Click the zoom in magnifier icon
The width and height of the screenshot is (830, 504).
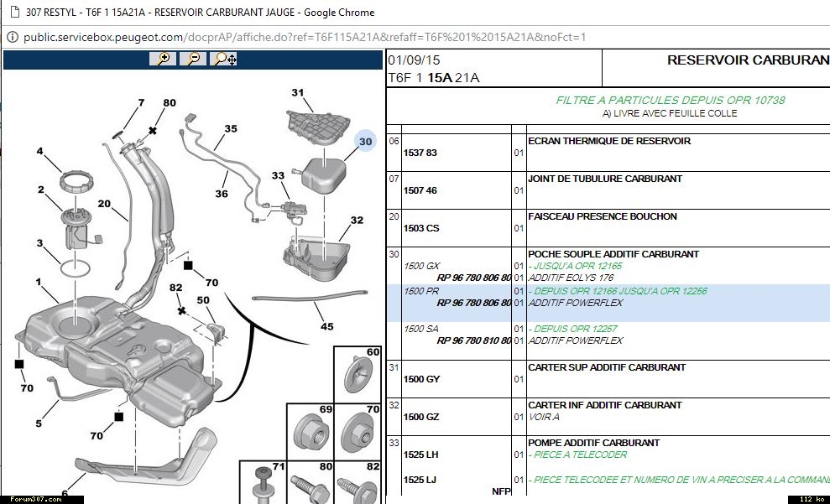(x=163, y=59)
